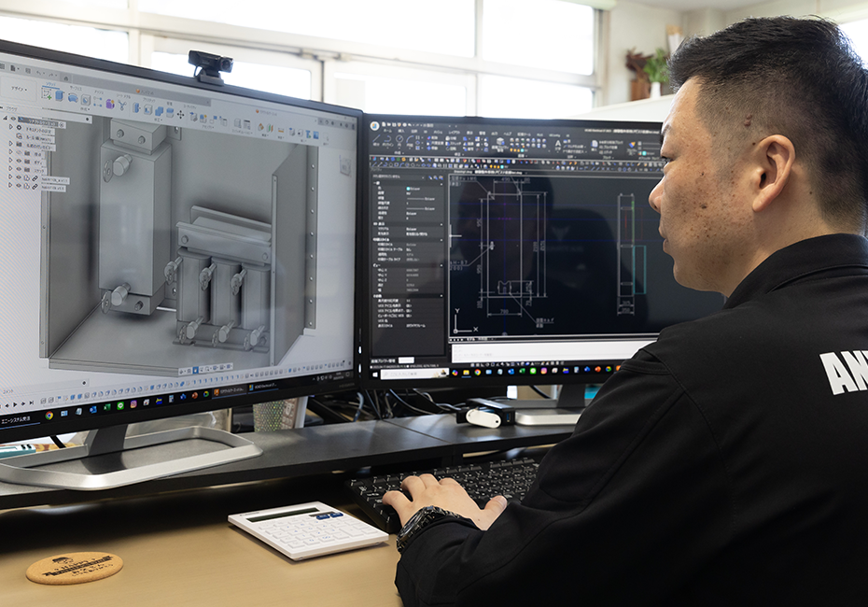Step back one step in Fusion timeline
This screenshot has width=868, height=607.
click(x=8, y=405)
